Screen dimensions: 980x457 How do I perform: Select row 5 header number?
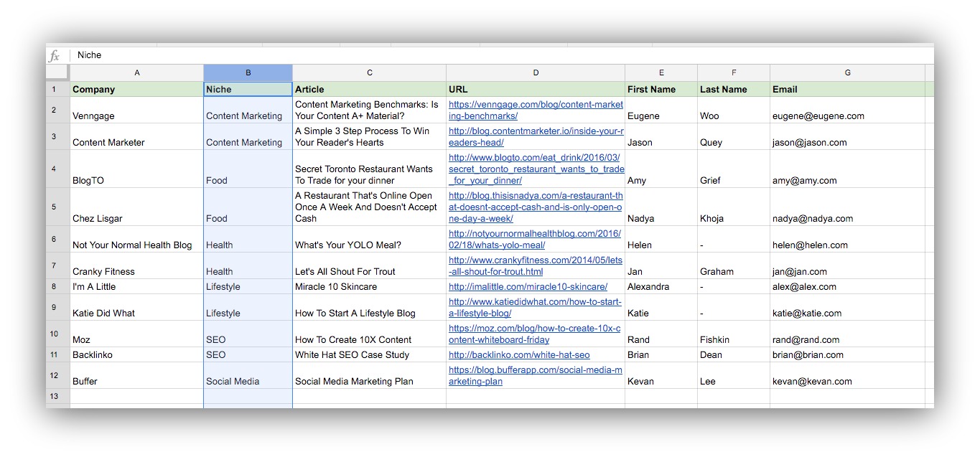58,207
